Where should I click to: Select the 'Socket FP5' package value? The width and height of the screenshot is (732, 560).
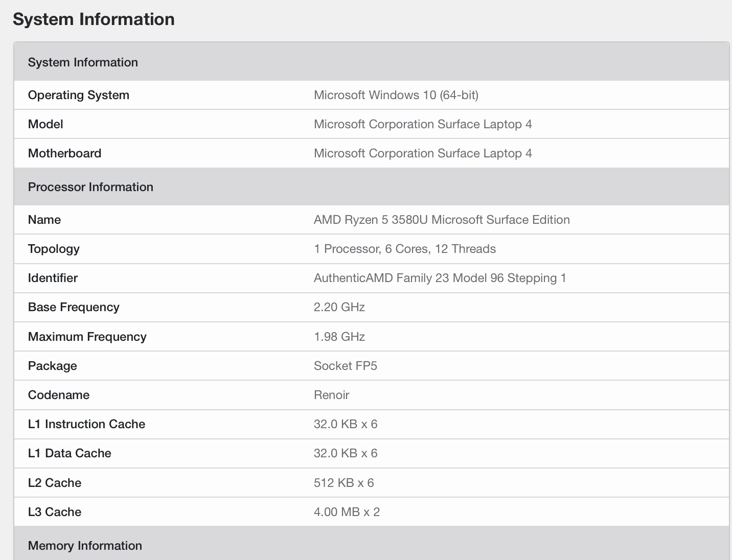pos(346,366)
